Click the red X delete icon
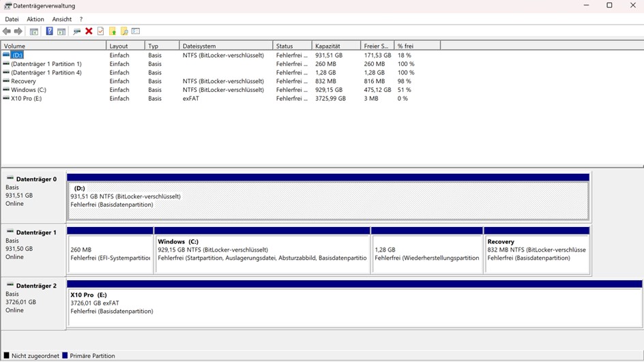Viewport: 644px width, 362px height. (89, 31)
